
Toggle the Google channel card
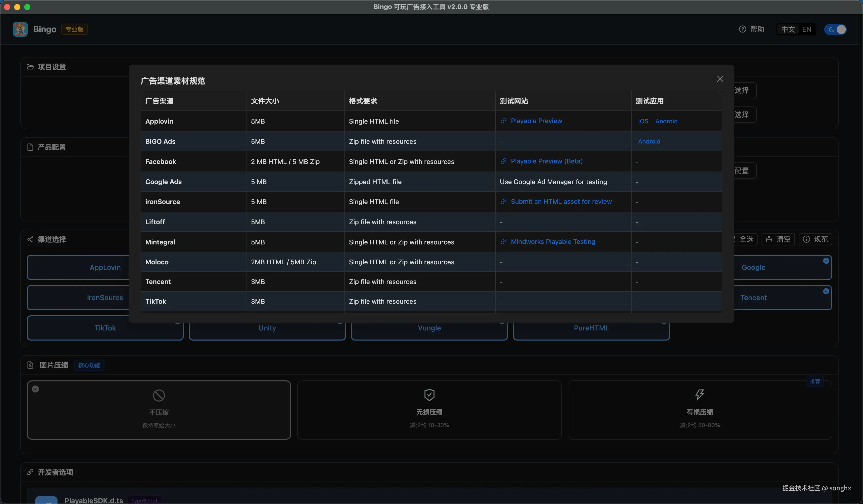pos(783,267)
